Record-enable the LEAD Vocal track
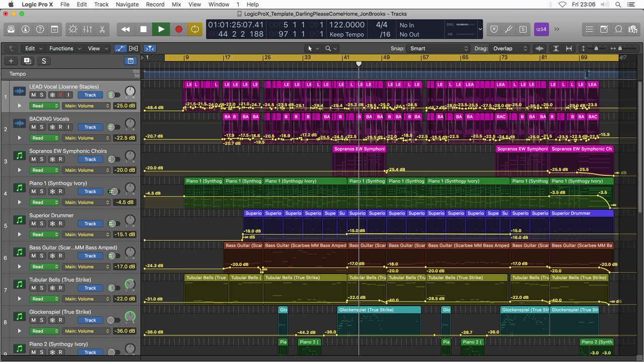Image resolution: width=644 pixels, height=362 pixels. point(60,95)
